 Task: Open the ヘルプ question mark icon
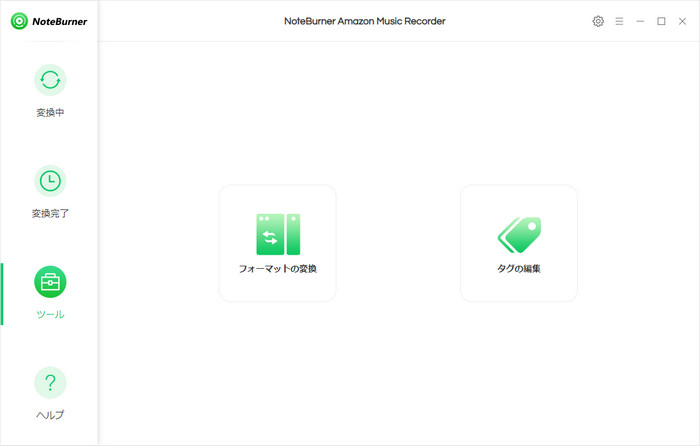click(x=50, y=383)
